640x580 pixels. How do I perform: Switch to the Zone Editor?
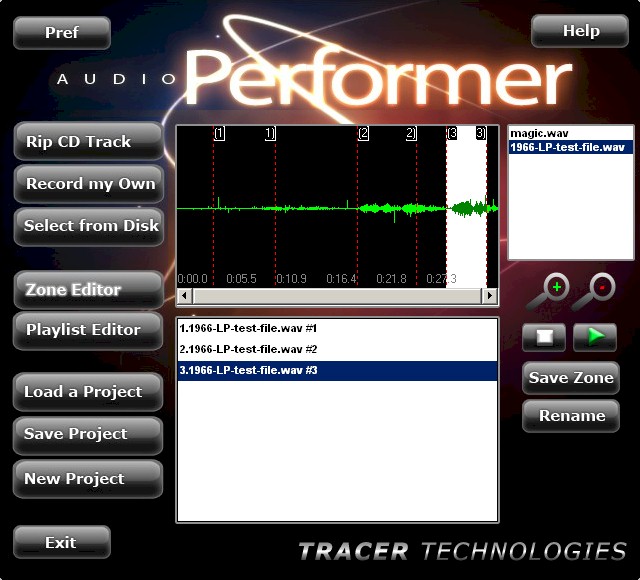89,289
